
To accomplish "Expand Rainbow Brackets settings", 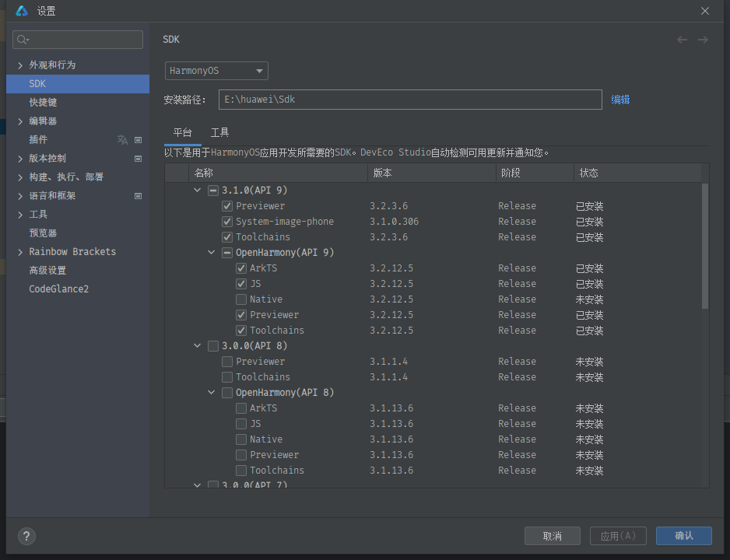I will [20, 252].
